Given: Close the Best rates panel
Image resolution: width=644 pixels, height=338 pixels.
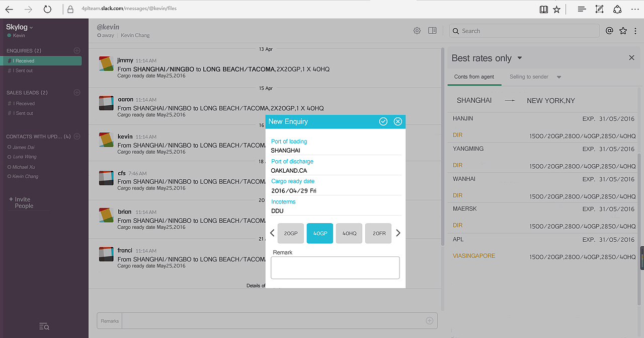Looking at the screenshot, I should coord(631,58).
